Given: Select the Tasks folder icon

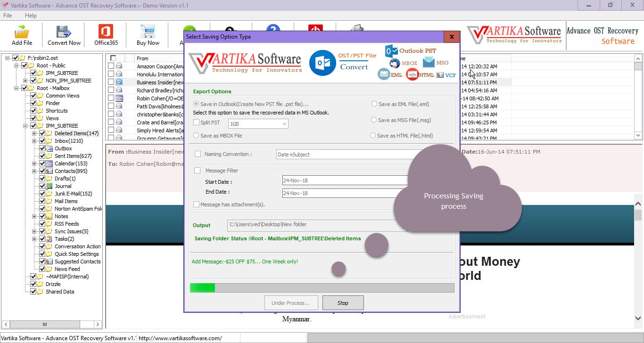Looking at the screenshot, I should click(x=50, y=239).
